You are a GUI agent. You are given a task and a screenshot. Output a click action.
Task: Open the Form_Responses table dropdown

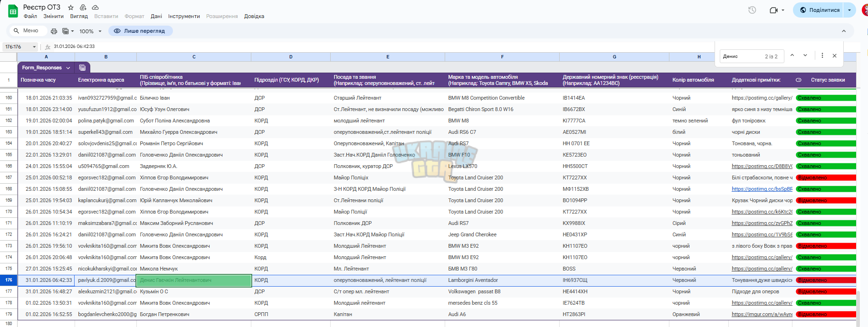tap(68, 68)
